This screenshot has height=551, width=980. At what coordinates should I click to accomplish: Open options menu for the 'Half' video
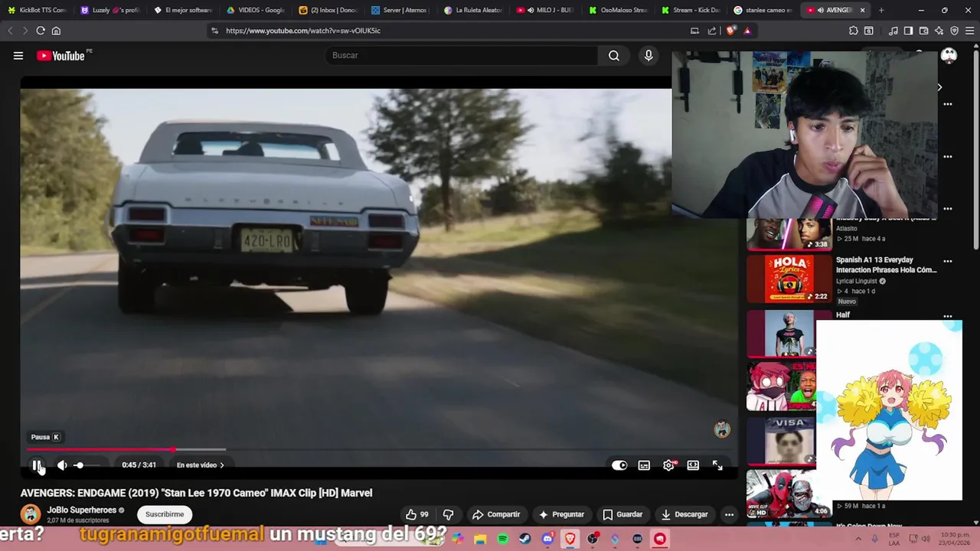coord(948,316)
